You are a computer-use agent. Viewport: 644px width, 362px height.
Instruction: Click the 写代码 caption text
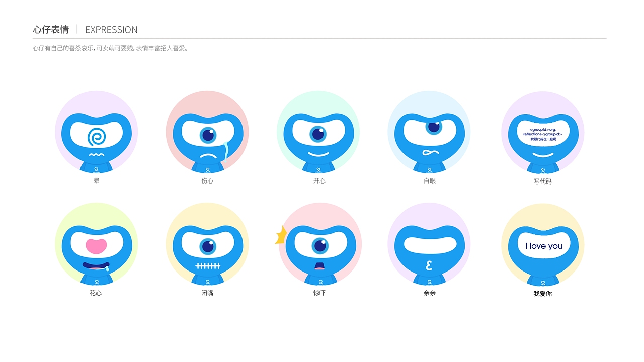[x=543, y=181]
